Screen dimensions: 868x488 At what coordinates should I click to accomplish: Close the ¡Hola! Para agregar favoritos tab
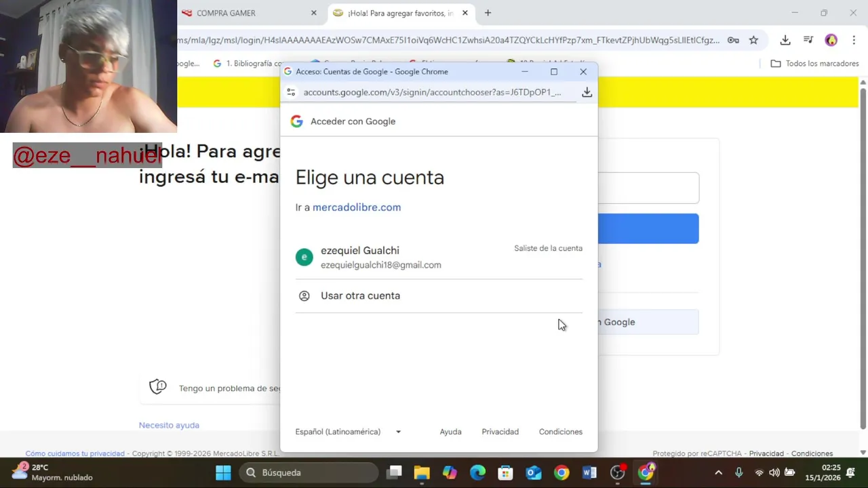(465, 13)
